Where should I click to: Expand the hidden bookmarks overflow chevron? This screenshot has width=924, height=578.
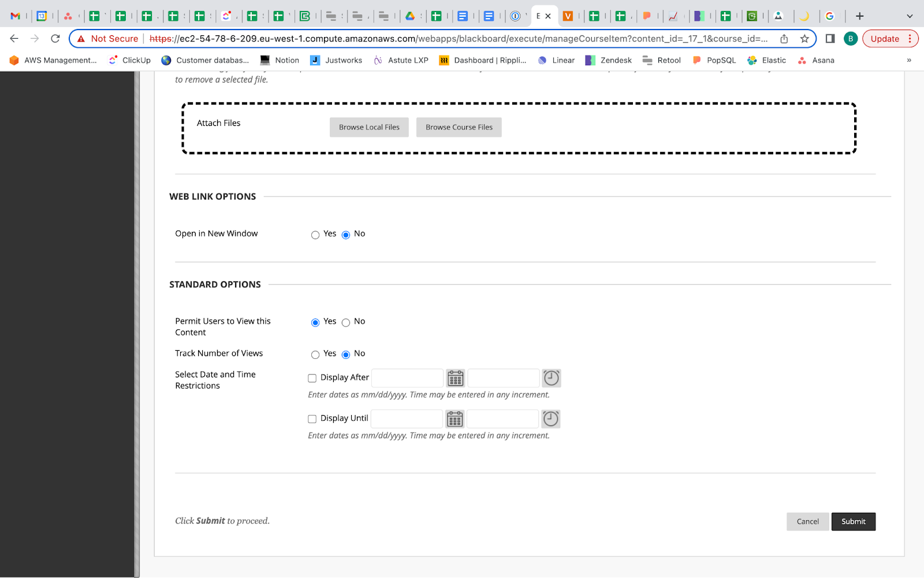click(908, 60)
